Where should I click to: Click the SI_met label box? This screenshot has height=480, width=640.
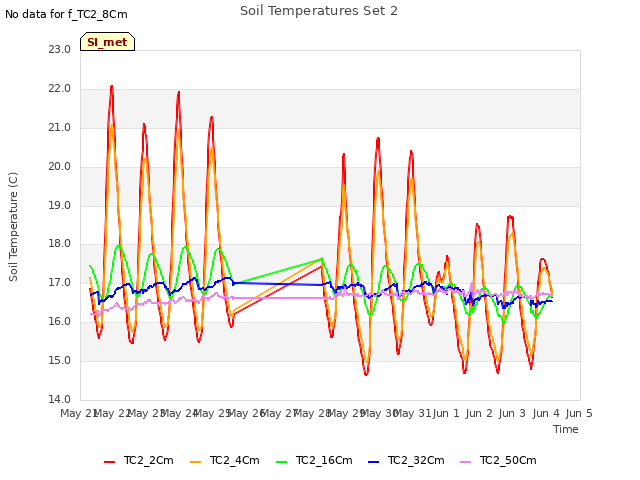tap(107, 42)
